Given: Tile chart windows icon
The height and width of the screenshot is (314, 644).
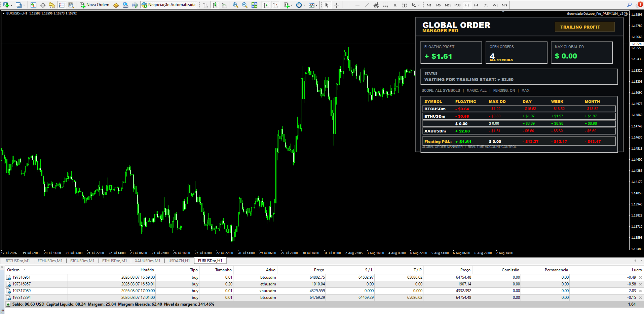Looking at the screenshot, I should pyautogui.click(x=254, y=5).
